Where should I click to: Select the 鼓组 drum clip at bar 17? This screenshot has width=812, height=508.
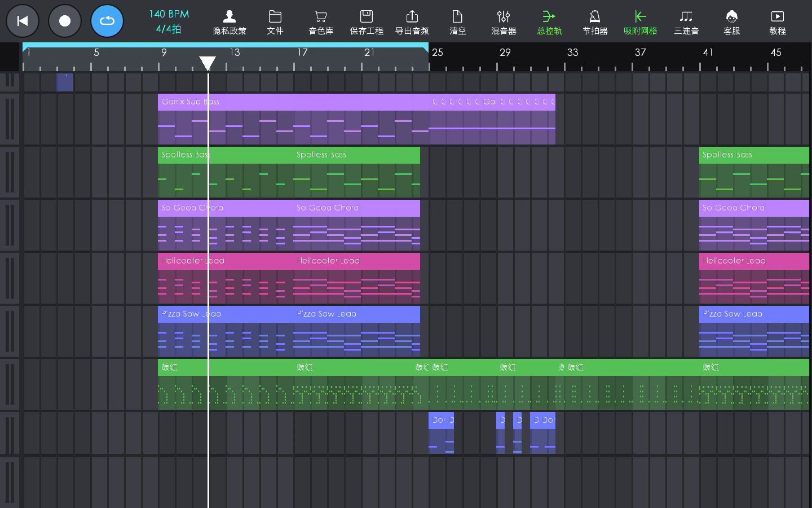(352, 384)
